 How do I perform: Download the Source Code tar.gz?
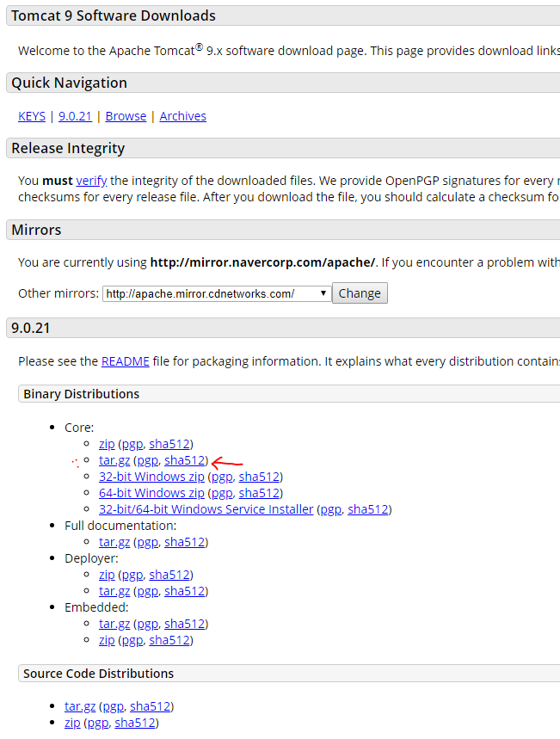click(x=80, y=706)
